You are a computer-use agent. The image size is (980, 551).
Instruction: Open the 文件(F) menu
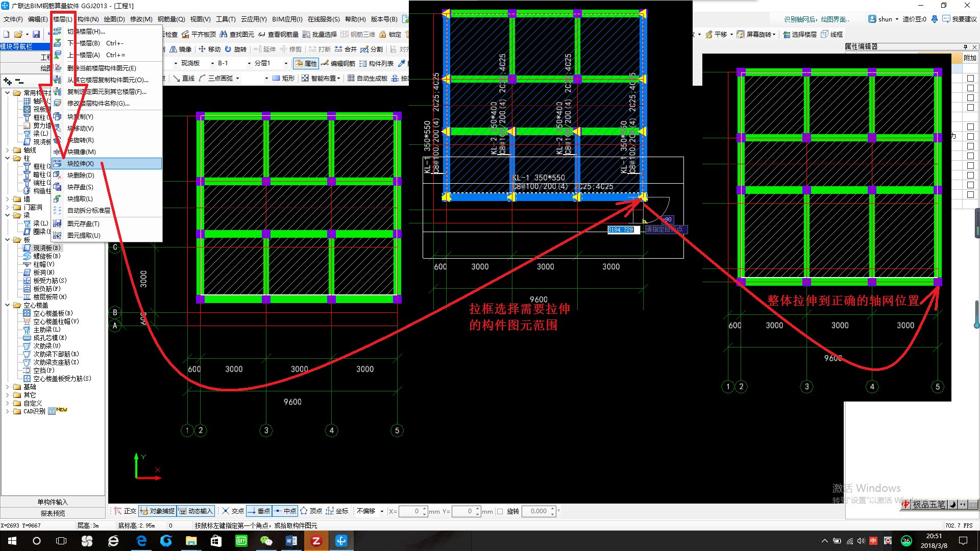(13, 19)
